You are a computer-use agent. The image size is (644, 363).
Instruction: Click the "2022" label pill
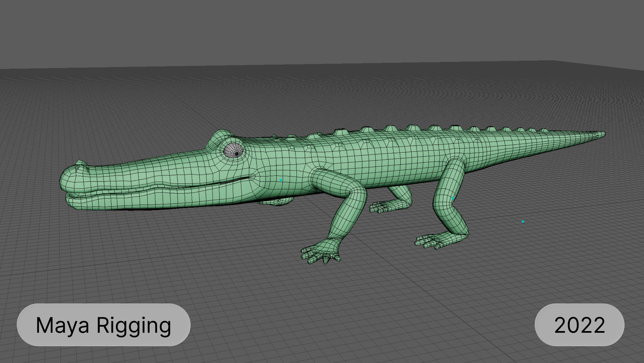(x=579, y=325)
